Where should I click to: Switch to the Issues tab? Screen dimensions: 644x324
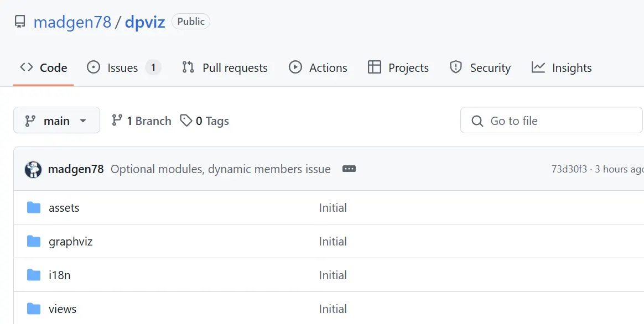pyautogui.click(x=123, y=68)
